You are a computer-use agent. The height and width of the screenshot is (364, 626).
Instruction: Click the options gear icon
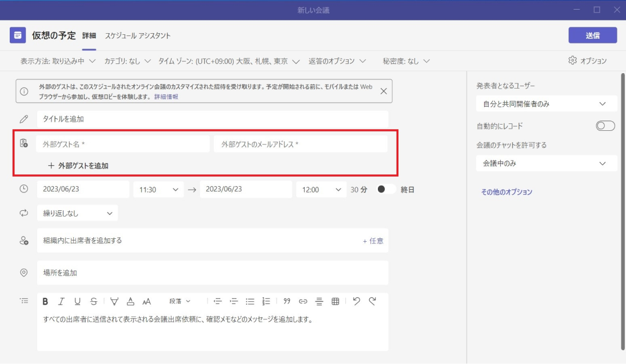pyautogui.click(x=572, y=60)
